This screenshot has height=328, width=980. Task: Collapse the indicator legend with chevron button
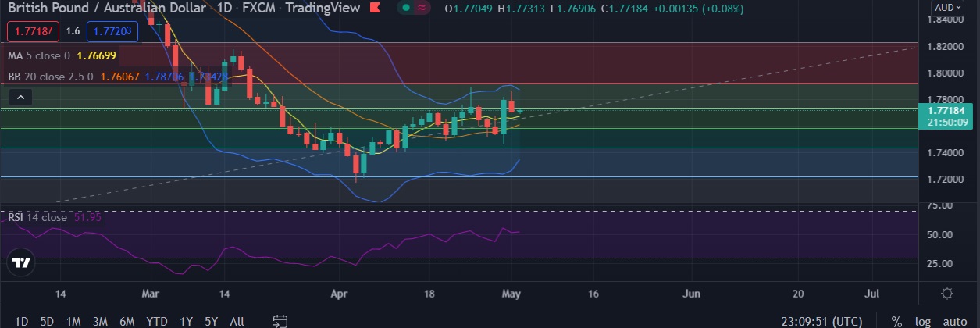tap(20, 98)
